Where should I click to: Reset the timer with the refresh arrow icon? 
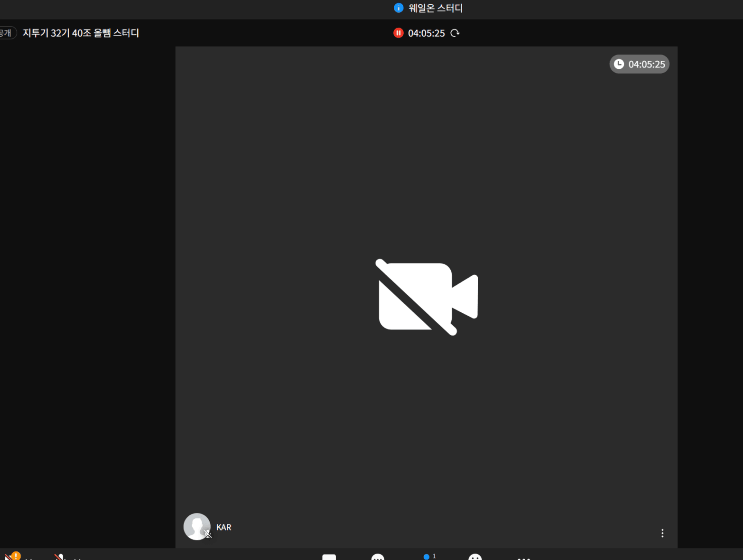point(455,33)
